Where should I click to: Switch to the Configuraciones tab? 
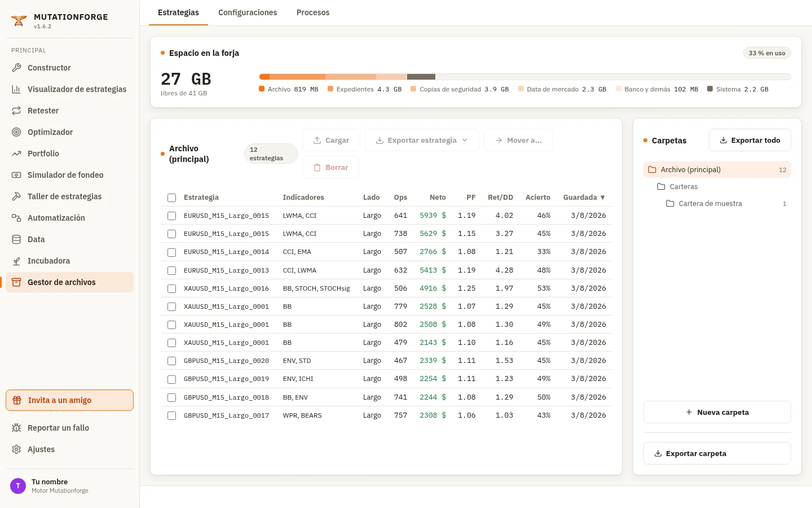(248, 12)
